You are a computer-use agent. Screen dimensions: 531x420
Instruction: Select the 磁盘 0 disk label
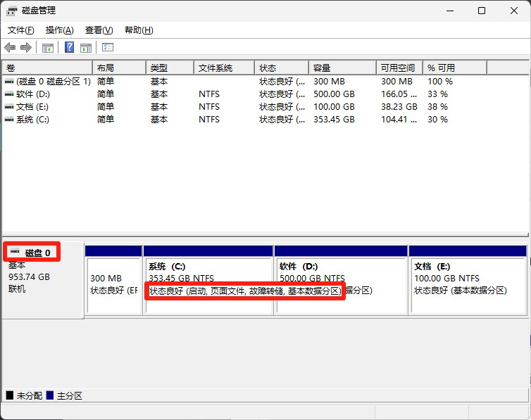click(37, 253)
